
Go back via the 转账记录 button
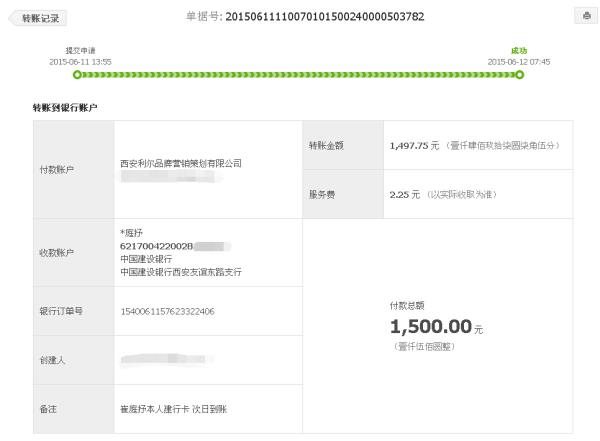(38, 18)
